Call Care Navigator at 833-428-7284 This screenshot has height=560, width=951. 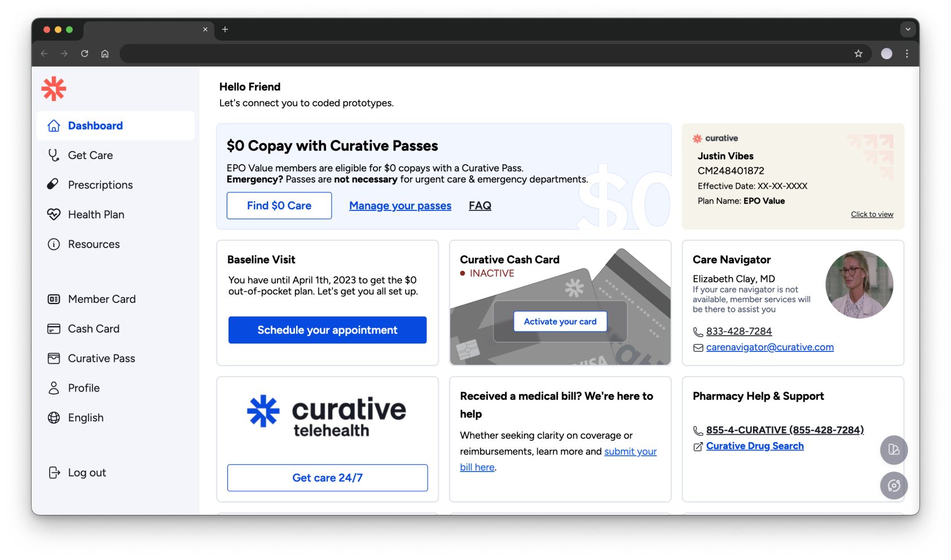point(739,332)
